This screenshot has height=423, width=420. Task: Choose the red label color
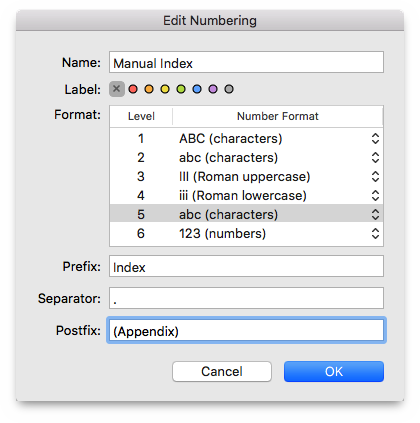click(133, 89)
